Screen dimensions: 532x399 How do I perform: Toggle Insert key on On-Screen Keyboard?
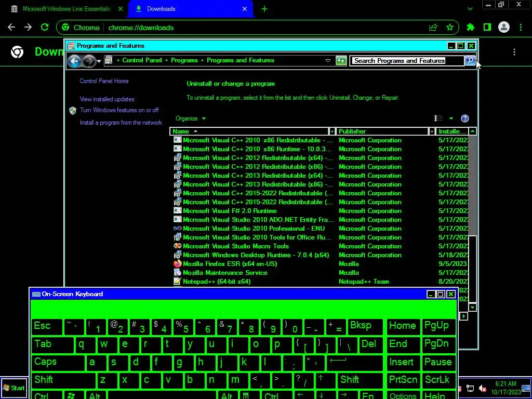(x=403, y=362)
